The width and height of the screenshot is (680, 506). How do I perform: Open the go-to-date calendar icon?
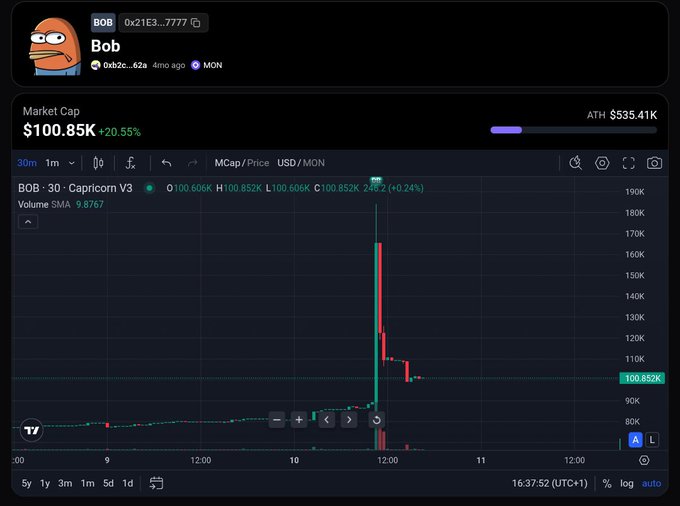point(156,483)
